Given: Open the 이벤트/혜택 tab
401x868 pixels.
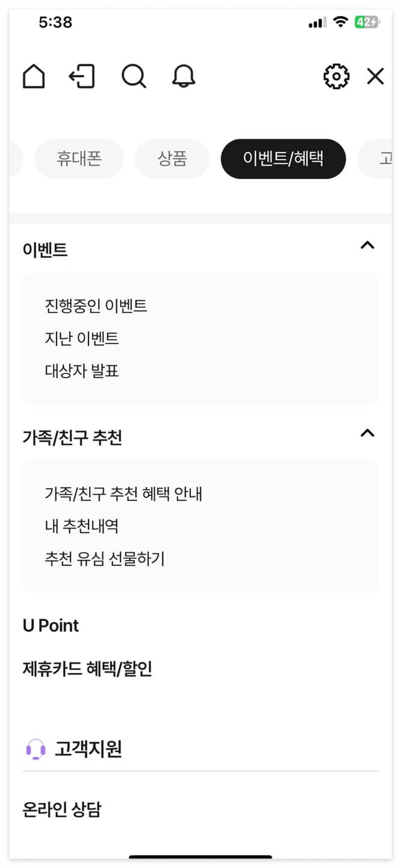Looking at the screenshot, I should 283,159.
